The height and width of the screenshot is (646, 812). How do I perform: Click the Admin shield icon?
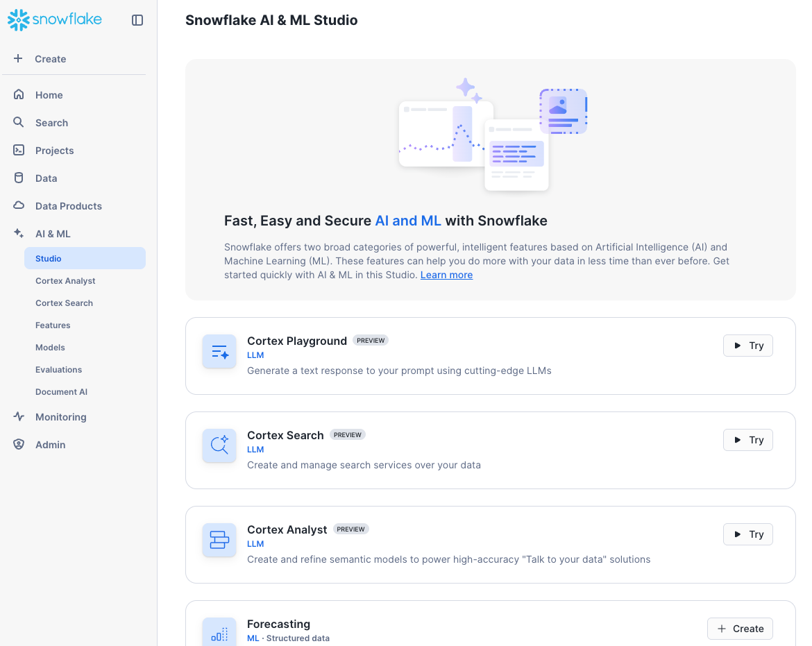click(19, 444)
